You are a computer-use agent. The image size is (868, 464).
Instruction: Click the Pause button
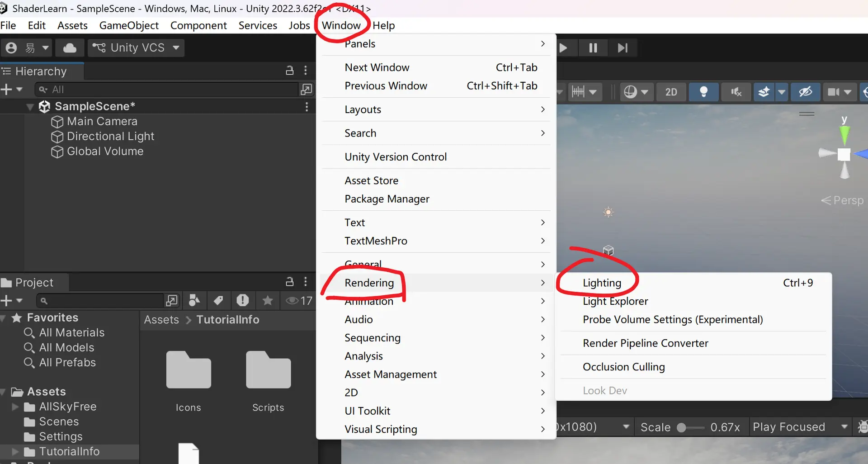coord(593,47)
